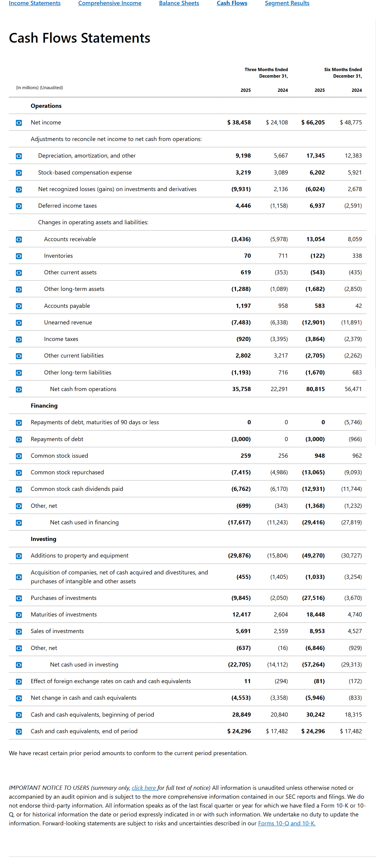Open the chart icon beside Net income
Image resolution: width=376 pixels, height=868 pixels.
(19, 122)
